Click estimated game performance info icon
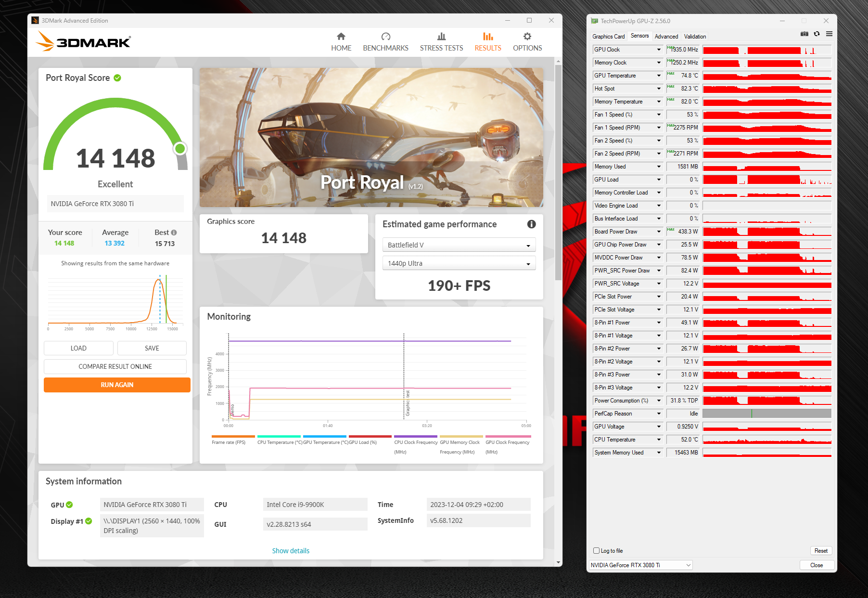The width and height of the screenshot is (868, 598). click(x=531, y=224)
